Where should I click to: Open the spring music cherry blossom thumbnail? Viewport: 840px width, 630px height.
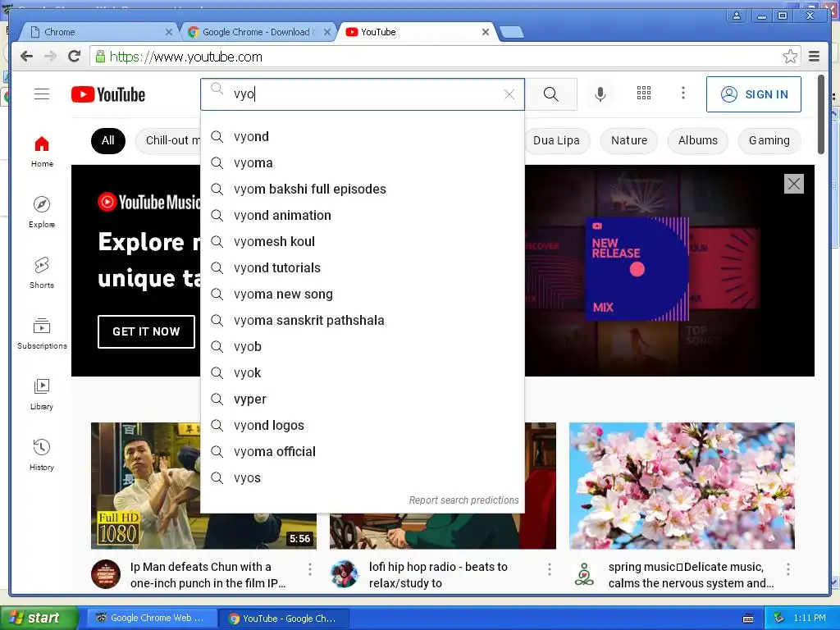[682, 486]
